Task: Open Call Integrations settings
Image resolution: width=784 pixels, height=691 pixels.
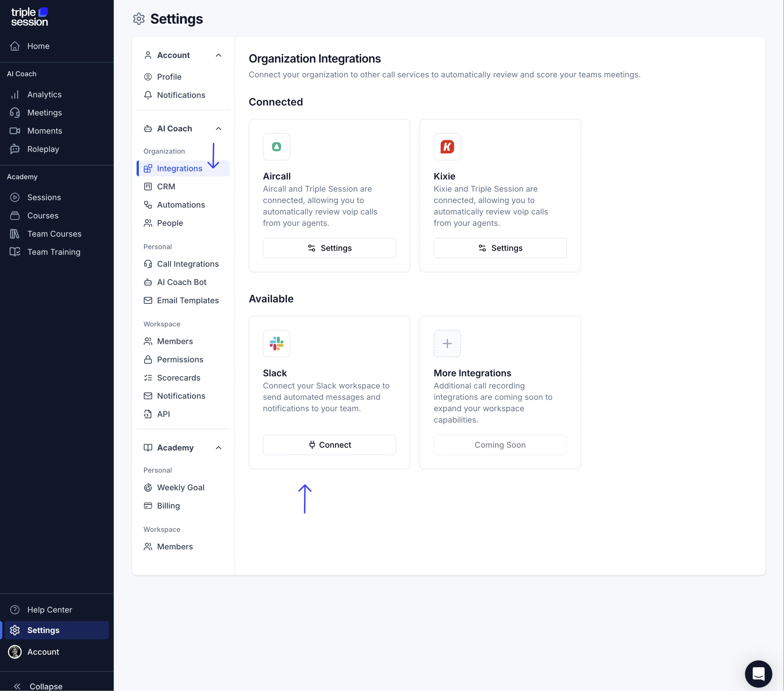Action: (183, 264)
